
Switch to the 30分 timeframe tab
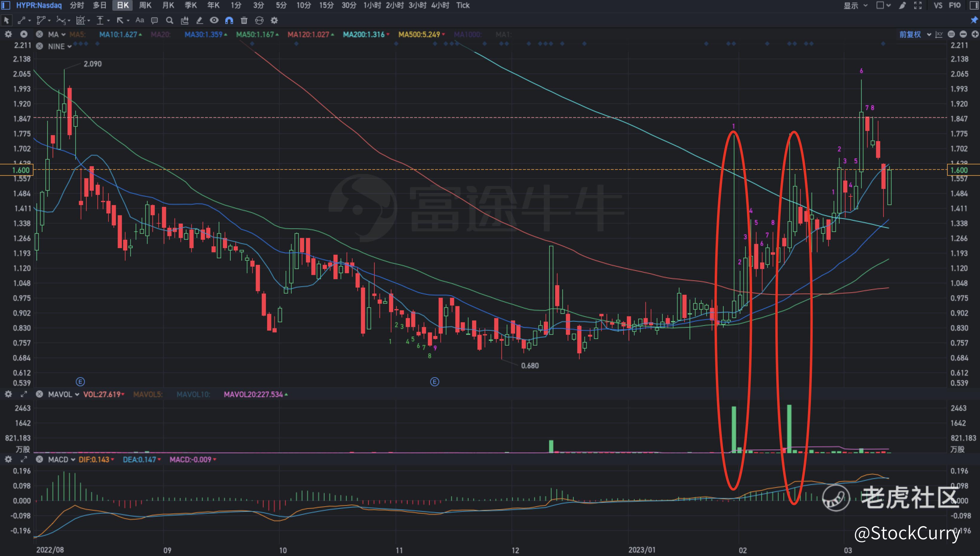[x=348, y=5]
